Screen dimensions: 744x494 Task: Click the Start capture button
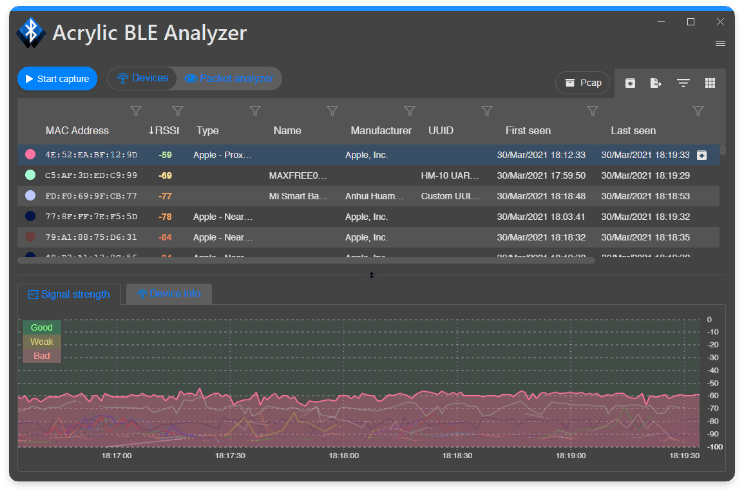coord(57,79)
